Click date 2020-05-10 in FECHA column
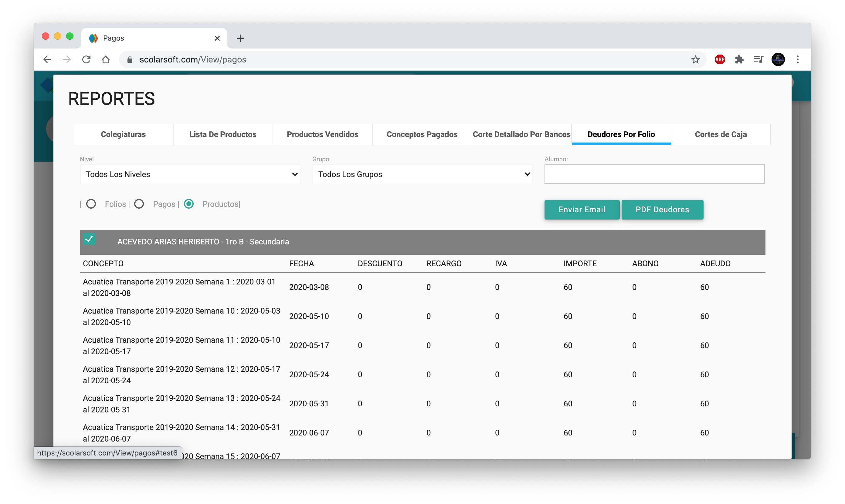Viewport: 845px width, 504px height. pos(309,317)
